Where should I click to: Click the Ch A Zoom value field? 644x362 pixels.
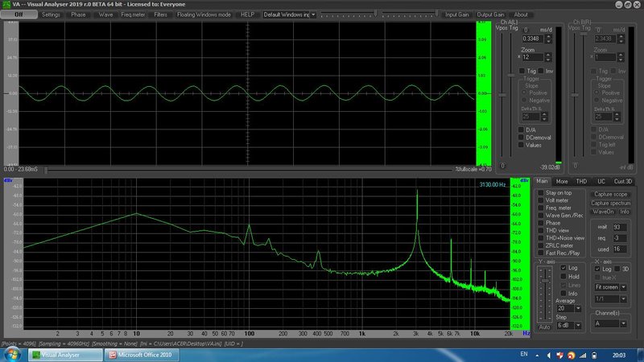(533, 57)
